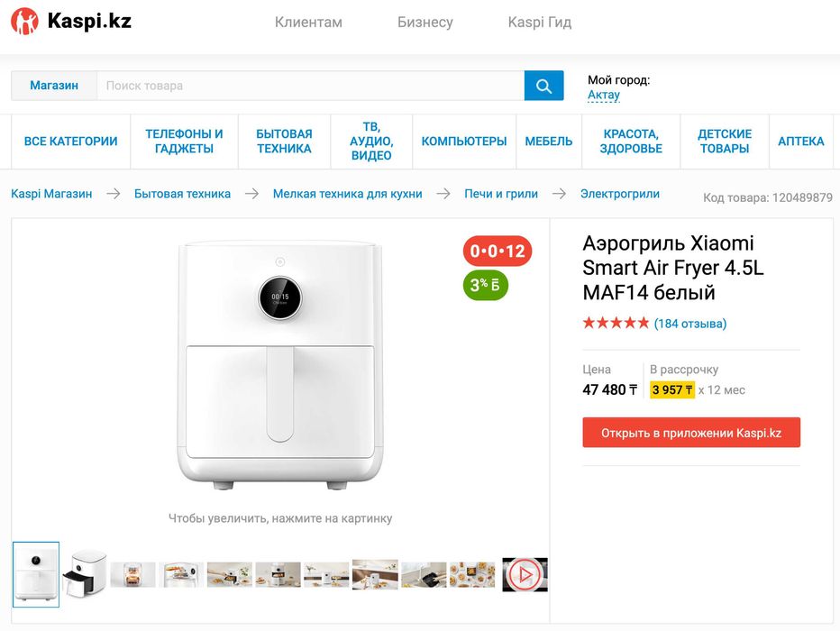The height and width of the screenshot is (631, 840).
Task: Click the green 3% bonus badge
Action: 485,286
